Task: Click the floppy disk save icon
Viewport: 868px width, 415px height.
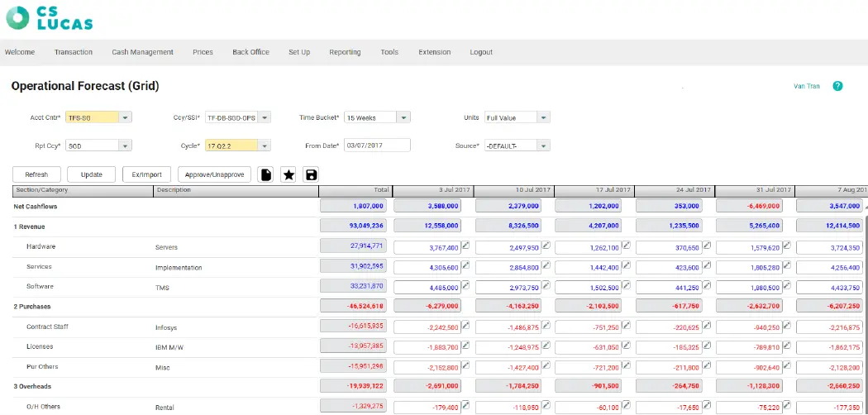Action: (311, 175)
